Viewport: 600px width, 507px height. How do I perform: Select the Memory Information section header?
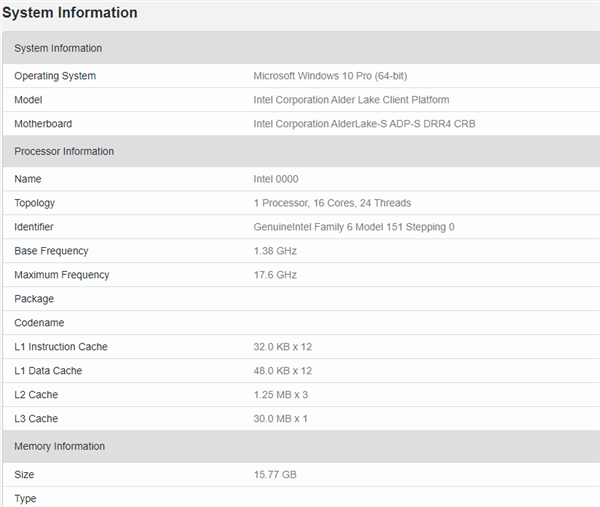[60, 446]
